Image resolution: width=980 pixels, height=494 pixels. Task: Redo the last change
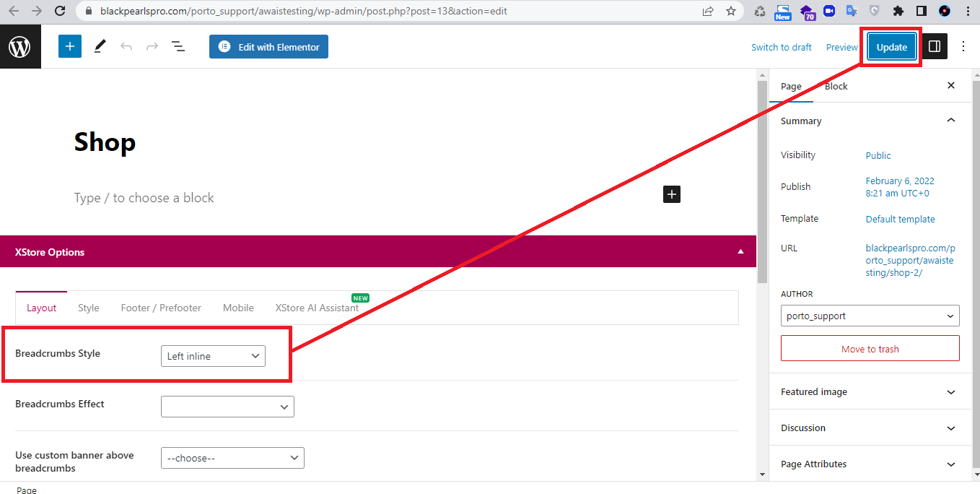coord(152,47)
